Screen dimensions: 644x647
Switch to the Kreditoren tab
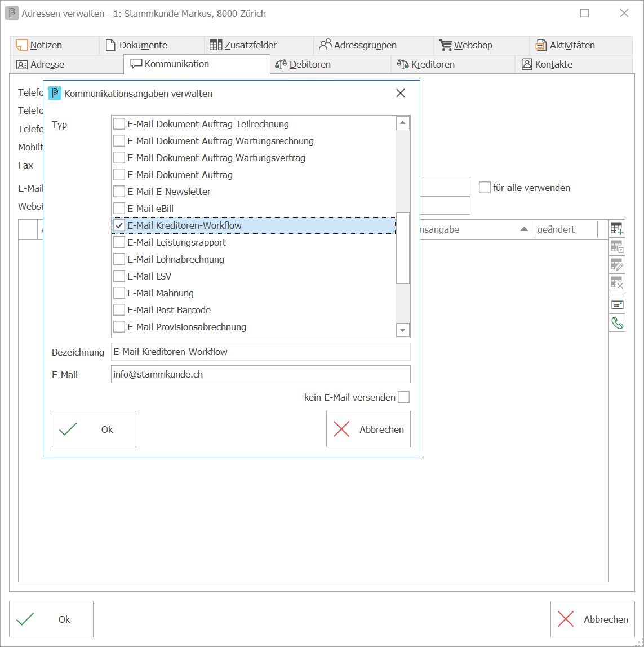tap(453, 64)
